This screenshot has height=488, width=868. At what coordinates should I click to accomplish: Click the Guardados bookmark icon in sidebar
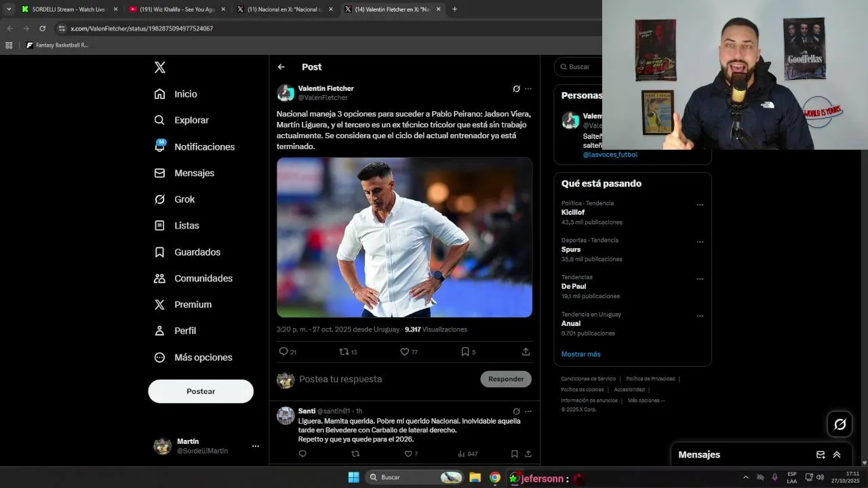click(159, 252)
